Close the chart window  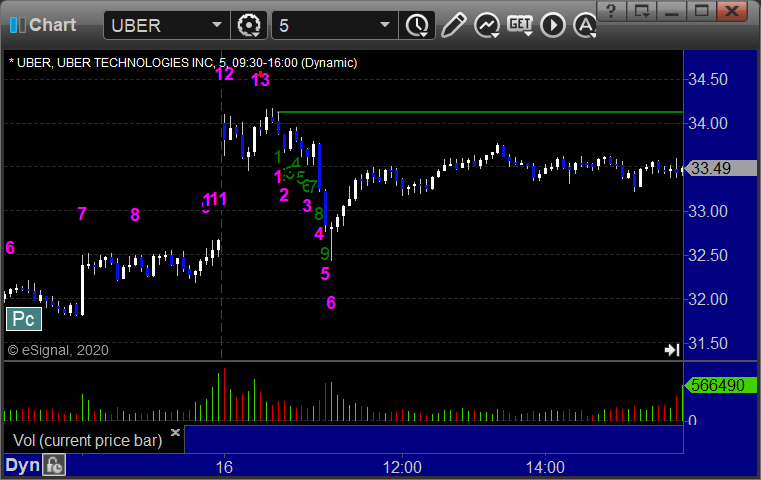click(732, 11)
